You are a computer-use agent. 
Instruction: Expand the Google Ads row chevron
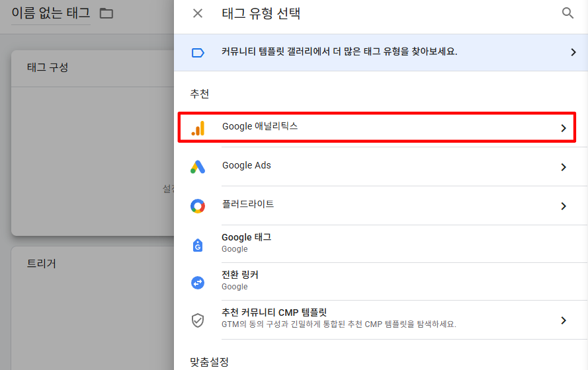click(564, 167)
